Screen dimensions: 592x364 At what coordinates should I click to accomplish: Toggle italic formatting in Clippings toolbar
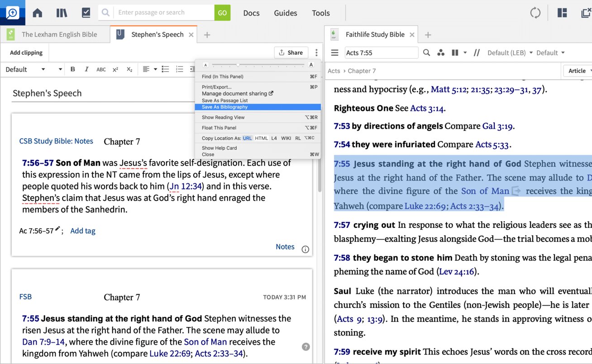[86, 69]
